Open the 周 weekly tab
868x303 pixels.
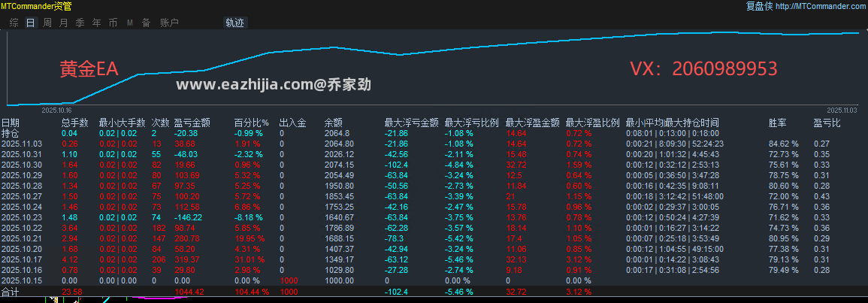47,23
